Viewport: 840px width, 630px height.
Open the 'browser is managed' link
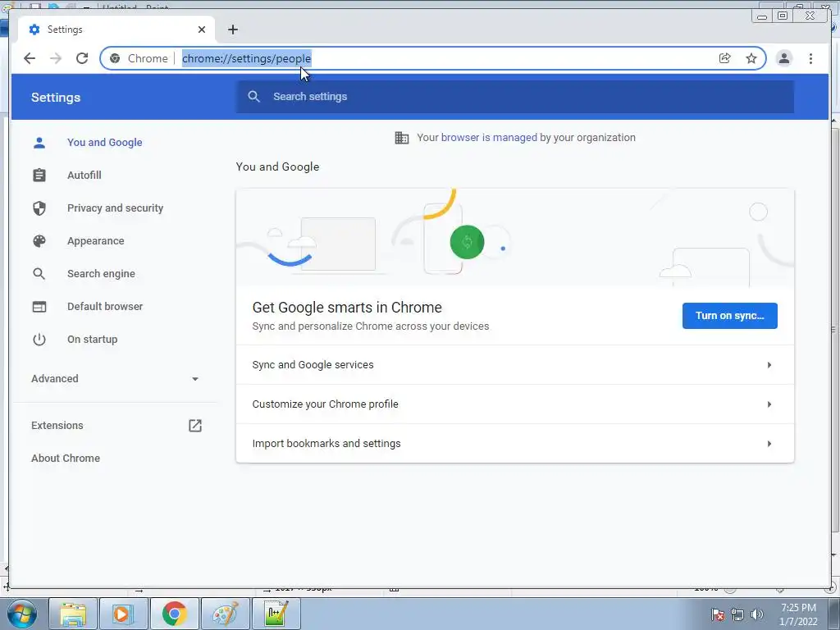pyautogui.click(x=489, y=138)
